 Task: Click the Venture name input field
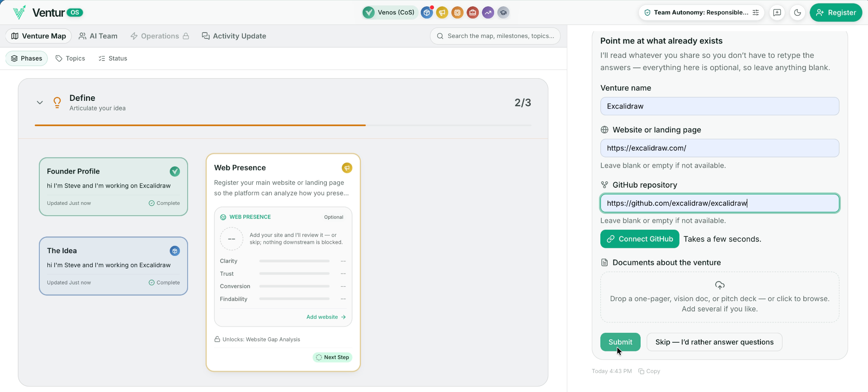click(x=720, y=106)
